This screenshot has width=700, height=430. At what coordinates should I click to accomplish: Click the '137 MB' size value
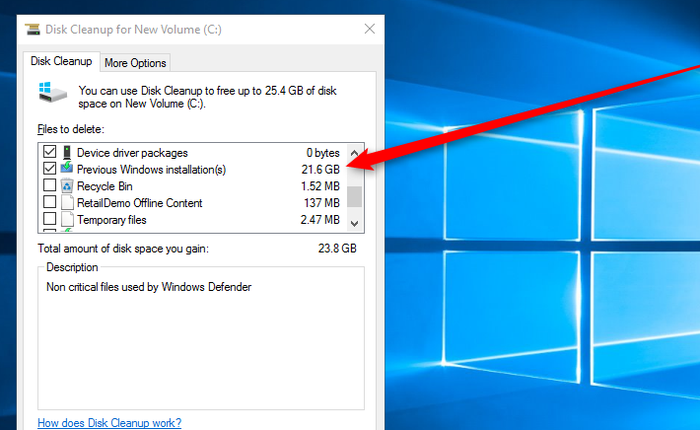point(322,203)
